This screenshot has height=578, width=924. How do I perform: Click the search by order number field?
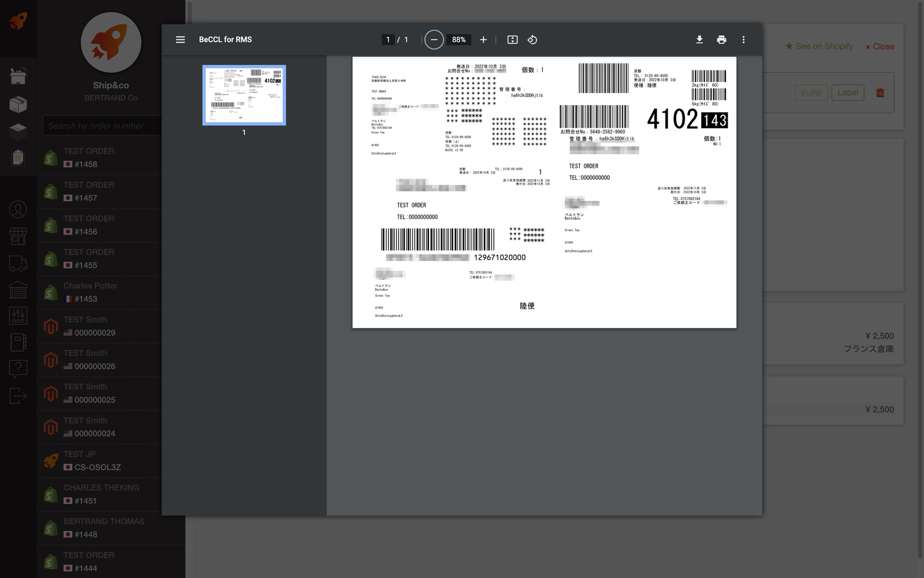pos(101,126)
